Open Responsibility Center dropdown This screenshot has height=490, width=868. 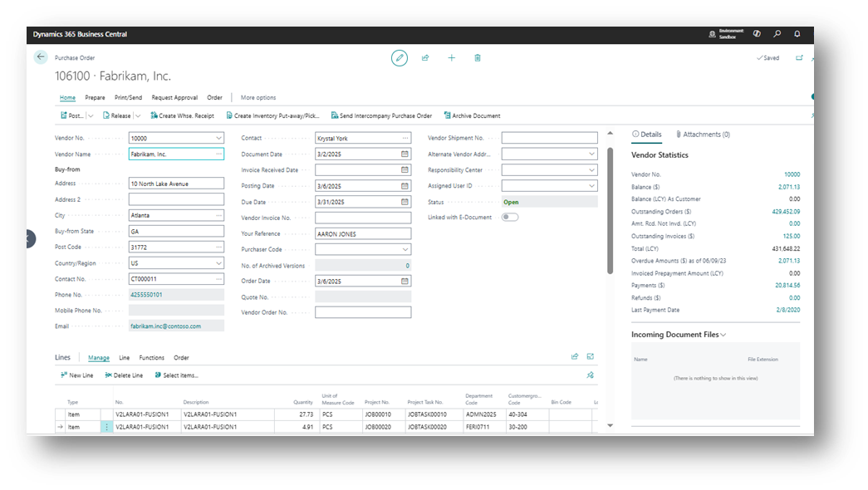[x=591, y=170]
